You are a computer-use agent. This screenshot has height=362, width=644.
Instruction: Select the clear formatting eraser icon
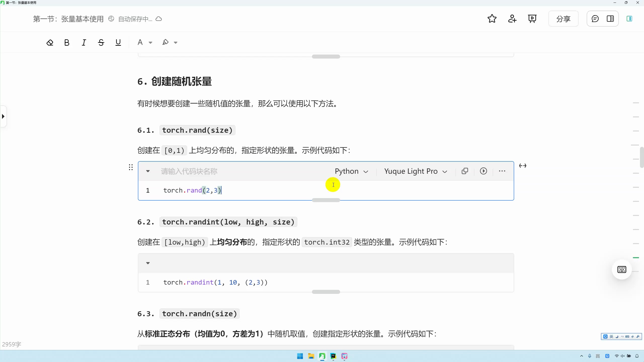click(x=50, y=42)
